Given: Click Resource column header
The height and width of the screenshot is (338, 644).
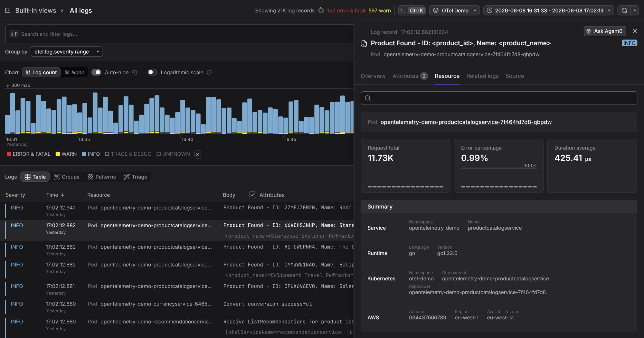Looking at the screenshot, I should click(x=99, y=195).
